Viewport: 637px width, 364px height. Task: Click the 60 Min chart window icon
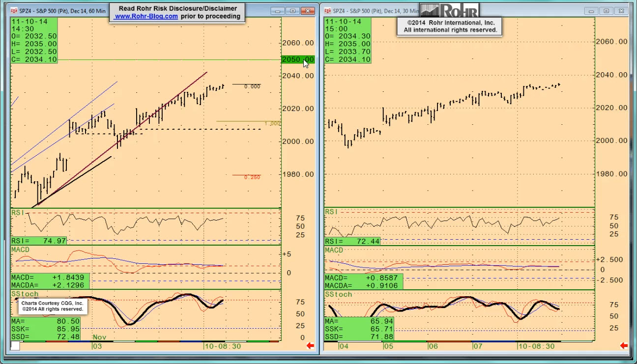[x=13, y=10]
